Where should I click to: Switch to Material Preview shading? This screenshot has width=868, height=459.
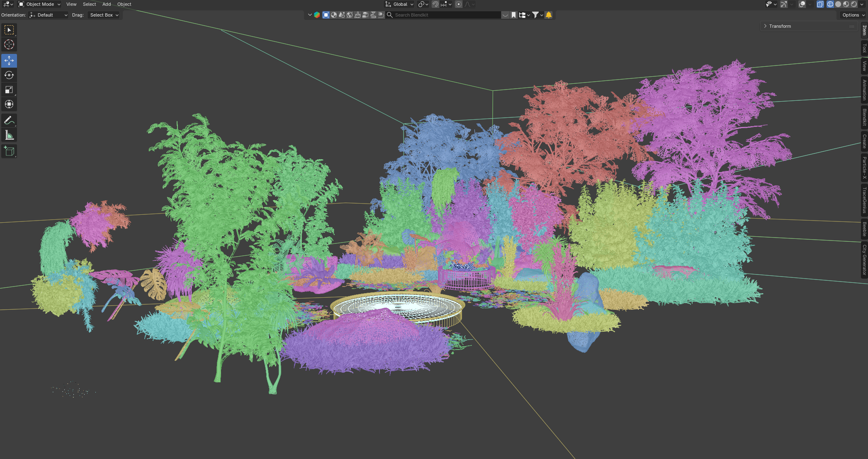[846, 4]
